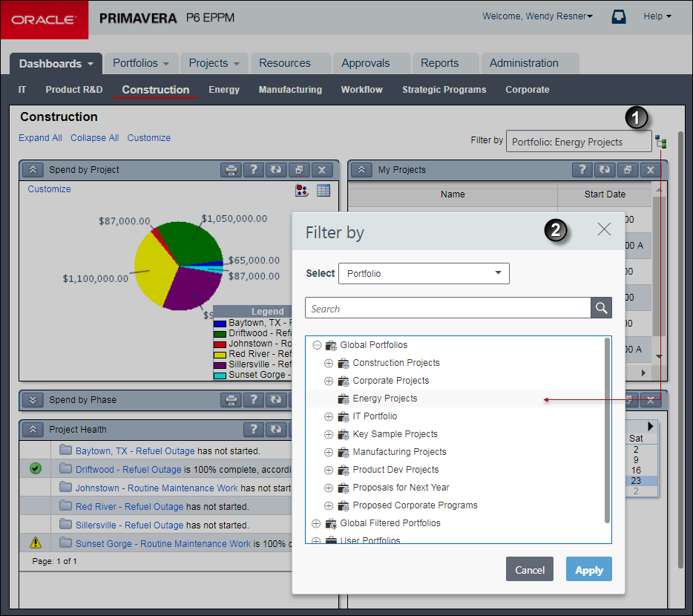Click folder icon beside Red River project
The image size is (693, 616).
(66, 505)
